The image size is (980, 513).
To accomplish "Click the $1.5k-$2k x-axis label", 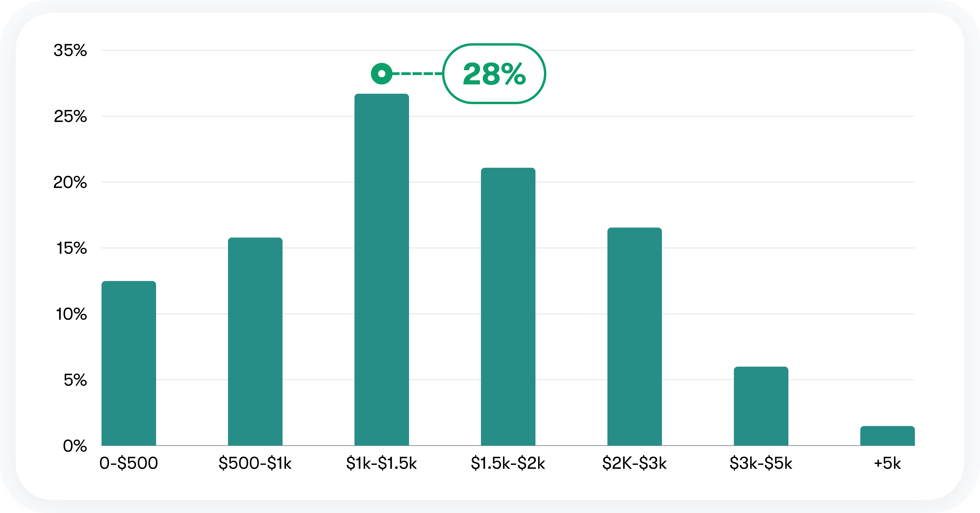I will [x=508, y=463].
